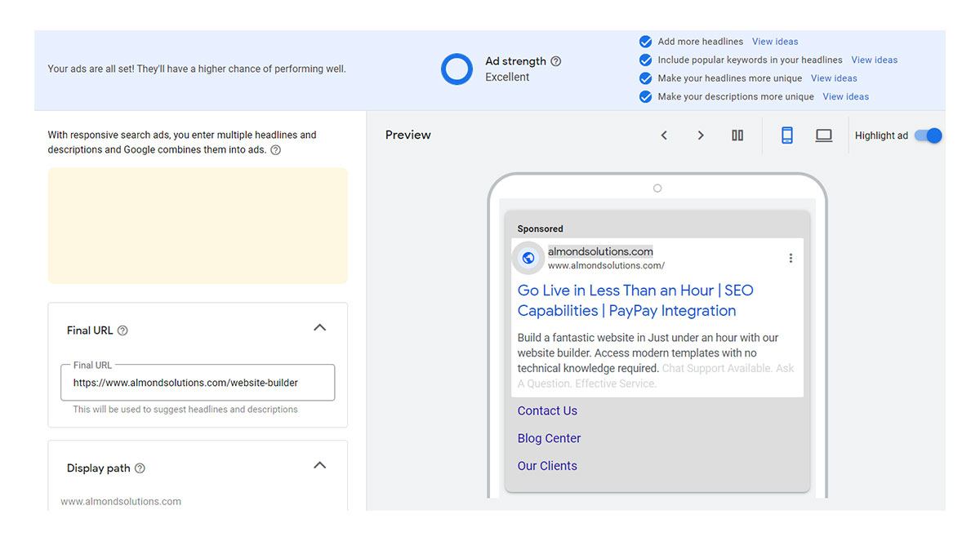The width and height of the screenshot is (980, 541).
Task: Click the Include popular keywords checkmark
Action: click(645, 60)
